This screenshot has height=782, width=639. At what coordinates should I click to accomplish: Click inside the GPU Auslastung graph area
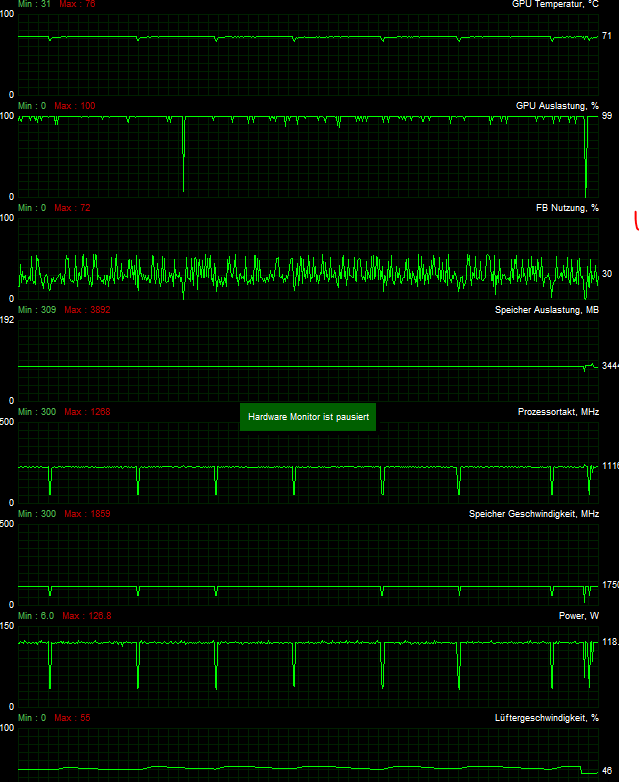pos(308,157)
